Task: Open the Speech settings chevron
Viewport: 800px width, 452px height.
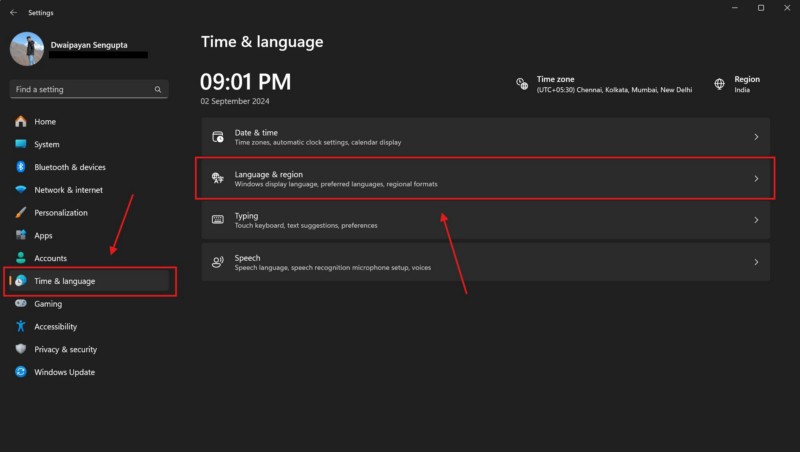Action: tap(756, 262)
